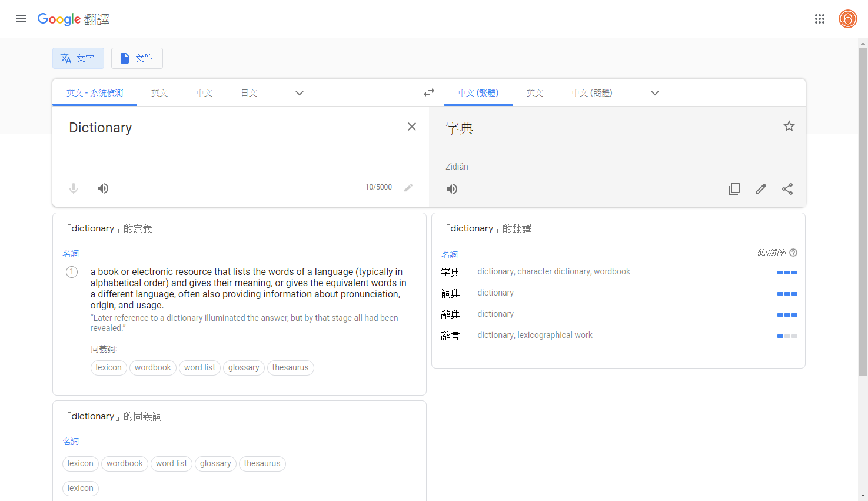Image resolution: width=868 pixels, height=501 pixels.
Task: Click the lexicographical work back-translation
Action: click(555, 335)
